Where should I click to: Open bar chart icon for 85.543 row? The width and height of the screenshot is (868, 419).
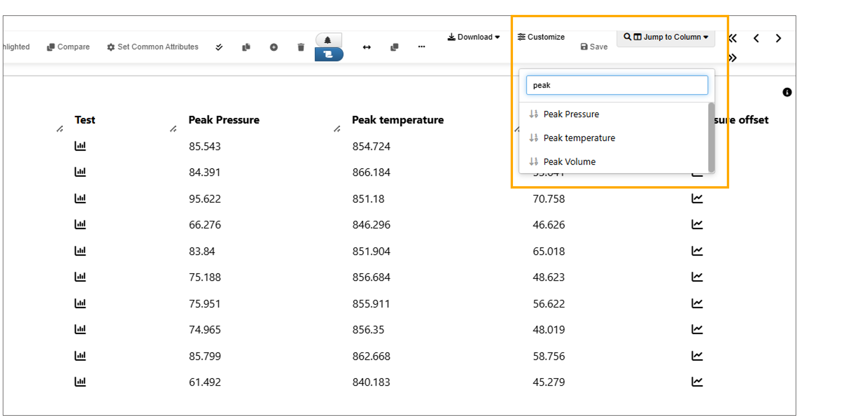pyautogui.click(x=80, y=146)
